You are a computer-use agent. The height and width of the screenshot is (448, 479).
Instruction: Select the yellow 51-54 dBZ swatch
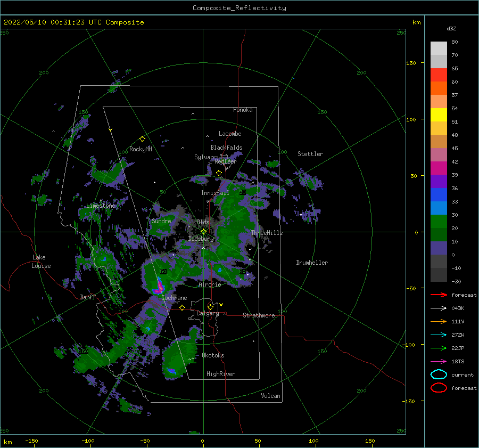(x=439, y=115)
